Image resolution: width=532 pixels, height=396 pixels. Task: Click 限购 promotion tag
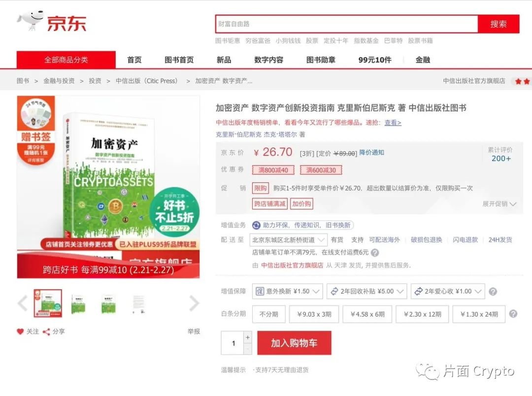261,188
